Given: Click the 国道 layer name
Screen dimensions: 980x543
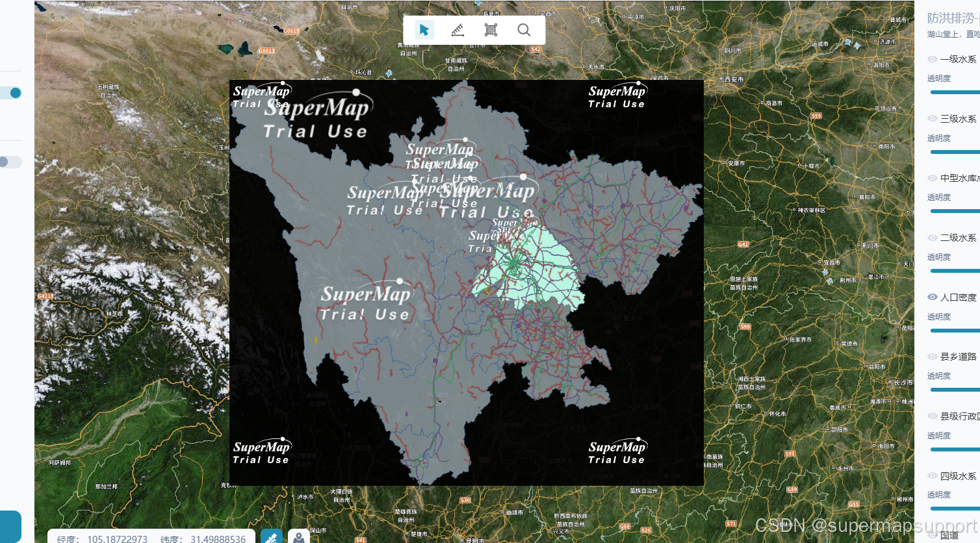Looking at the screenshot, I should click(949, 535).
